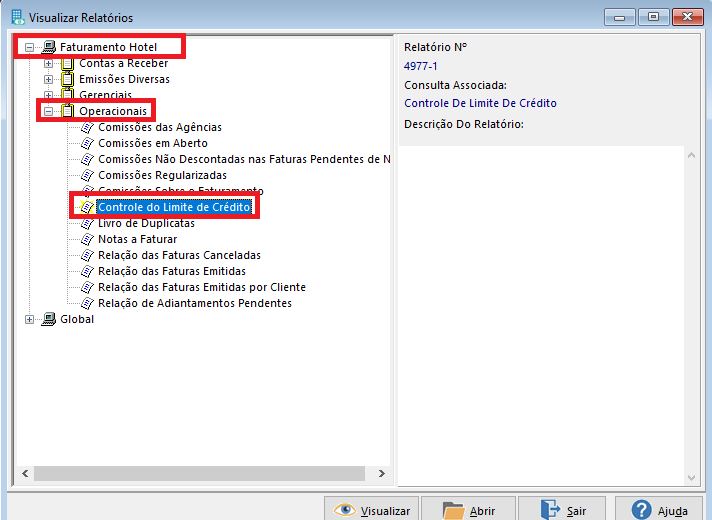
Task: Click the Emissões Diversas folder icon
Action: (x=68, y=79)
